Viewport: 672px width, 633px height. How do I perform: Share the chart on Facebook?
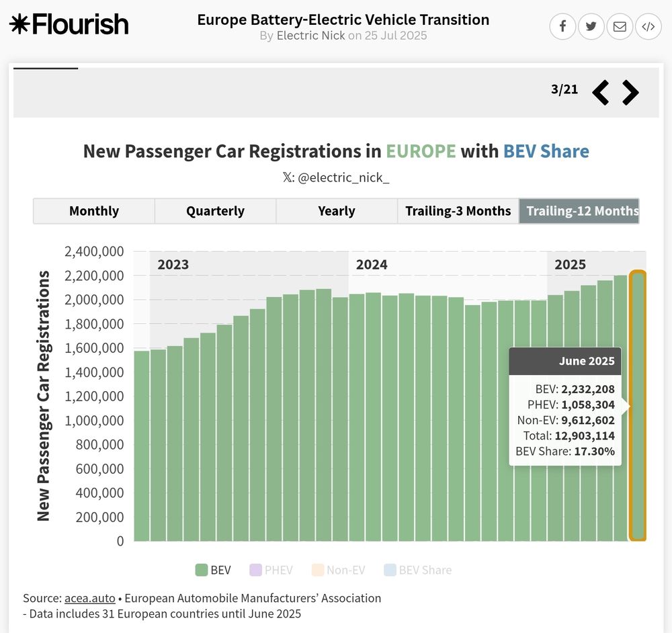[x=562, y=27]
